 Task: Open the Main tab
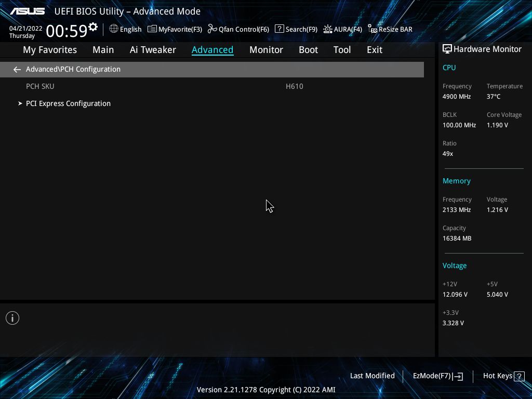pyautogui.click(x=103, y=50)
